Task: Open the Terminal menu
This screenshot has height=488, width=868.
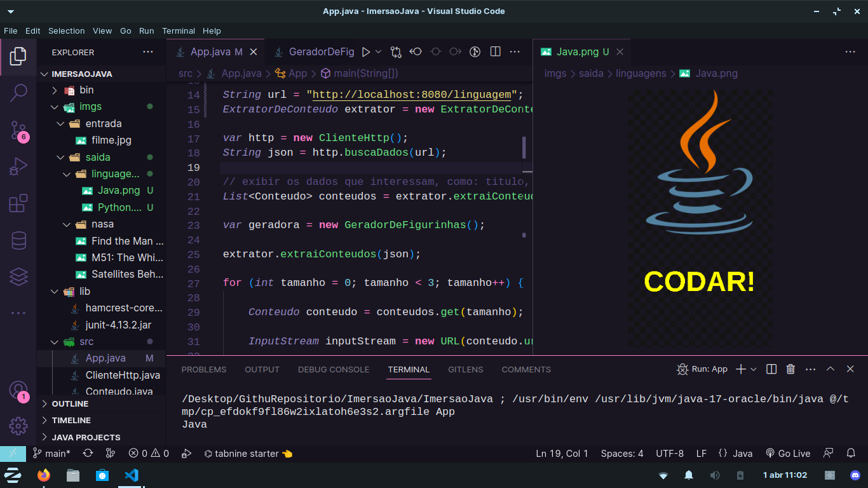Action: pyautogui.click(x=179, y=30)
